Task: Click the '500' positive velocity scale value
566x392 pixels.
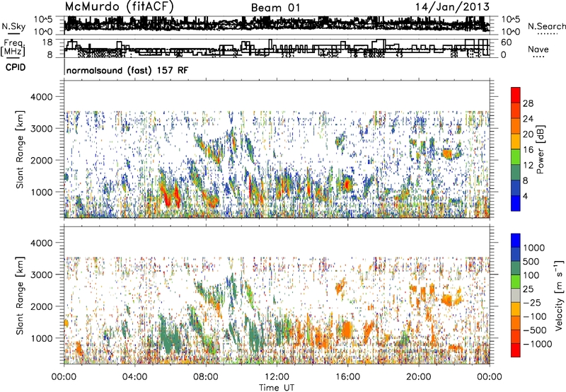Action: (531, 261)
